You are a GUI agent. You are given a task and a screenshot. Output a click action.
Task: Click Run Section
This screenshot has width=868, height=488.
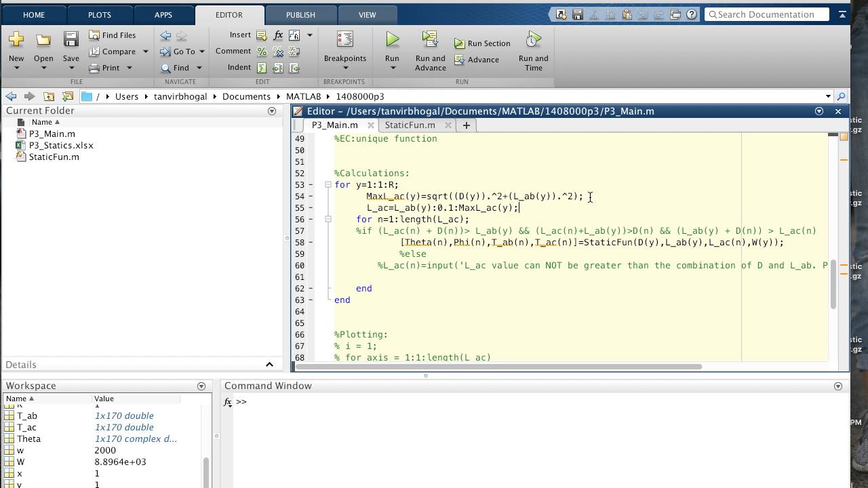click(x=481, y=43)
